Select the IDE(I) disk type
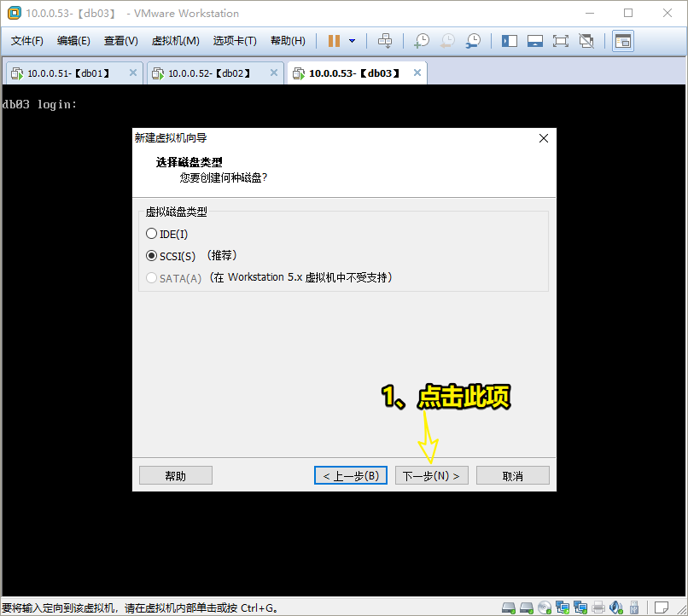Screen dimensions: 688x616 [x=152, y=234]
